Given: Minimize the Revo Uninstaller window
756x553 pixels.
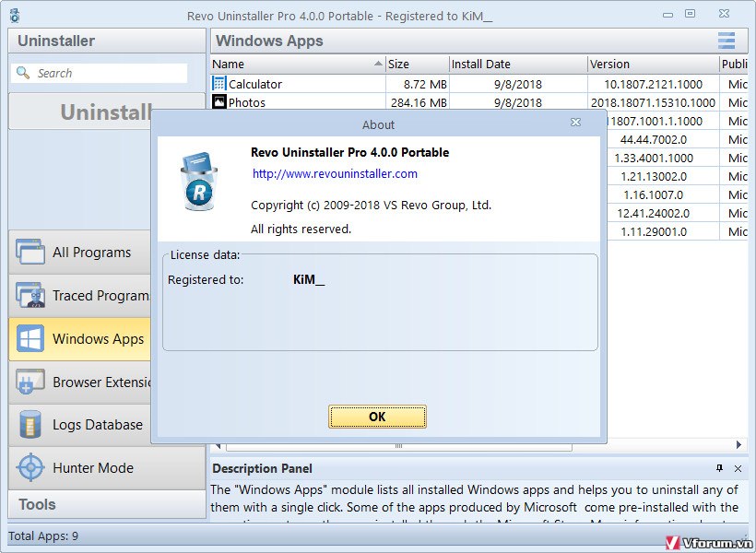Looking at the screenshot, I should 667,15.
